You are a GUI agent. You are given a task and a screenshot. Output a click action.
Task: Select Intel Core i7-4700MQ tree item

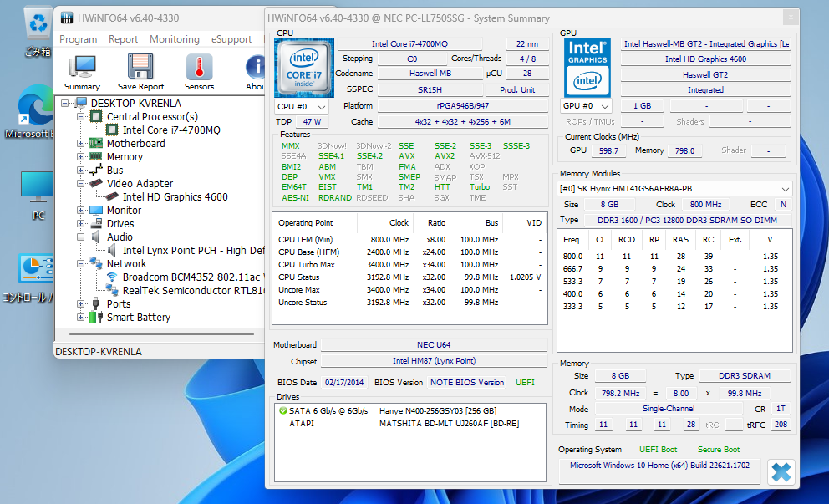[x=171, y=130]
